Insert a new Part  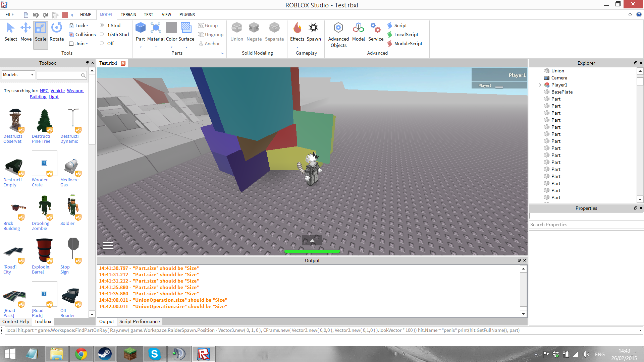(x=140, y=32)
